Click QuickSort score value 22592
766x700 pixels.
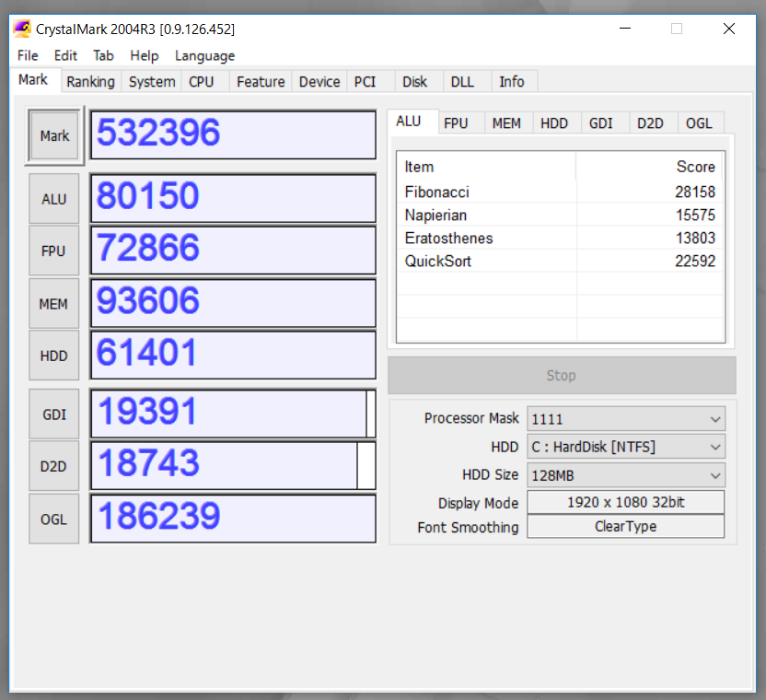[695, 261]
